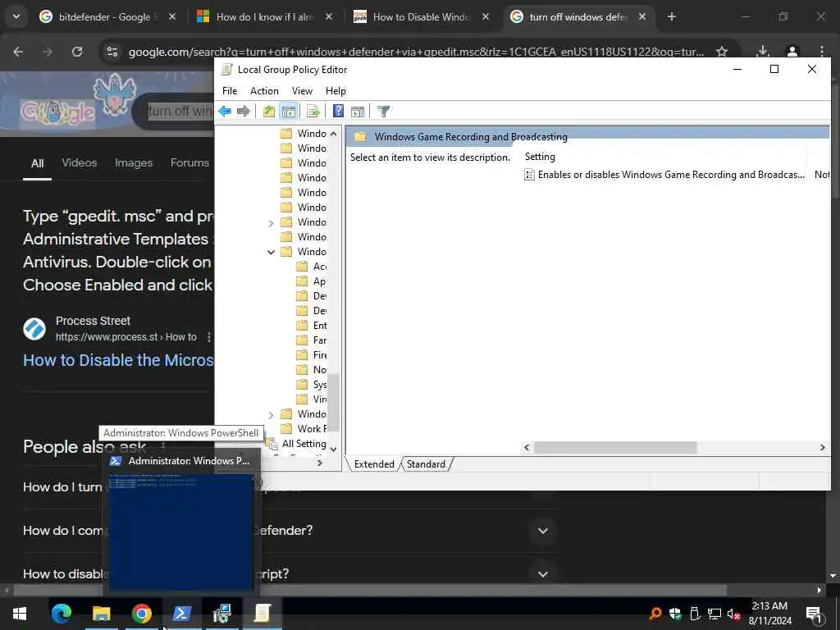Open Help via the blue question mark icon
The height and width of the screenshot is (630, 840).
pyautogui.click(x=338, y=111)
